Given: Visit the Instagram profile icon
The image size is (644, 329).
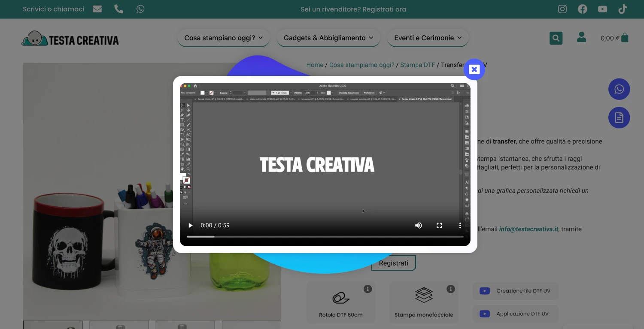Looking at the screenshot, I should 562,9.
